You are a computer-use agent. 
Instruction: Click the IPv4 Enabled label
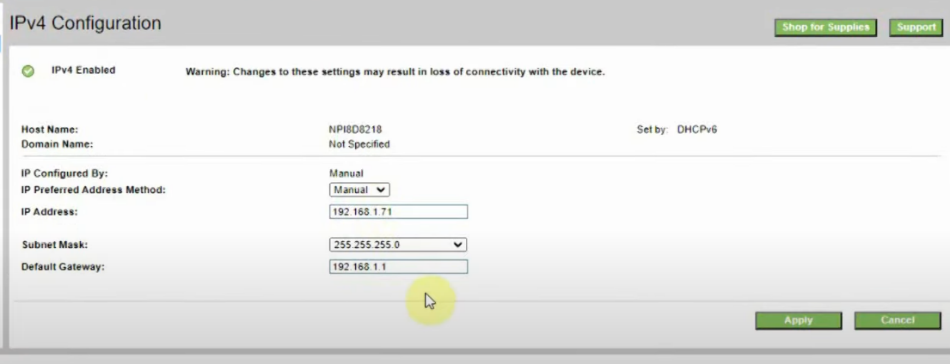point(83,70)
